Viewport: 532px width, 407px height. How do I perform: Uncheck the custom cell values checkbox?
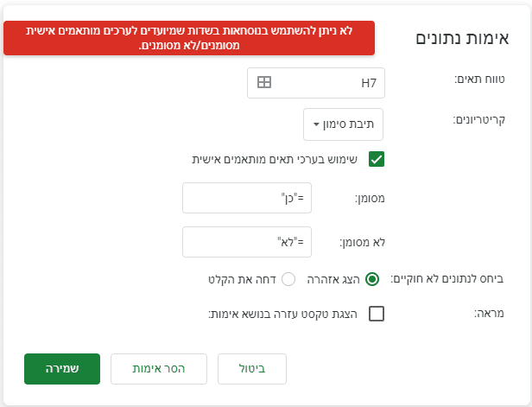coord(376,159)
